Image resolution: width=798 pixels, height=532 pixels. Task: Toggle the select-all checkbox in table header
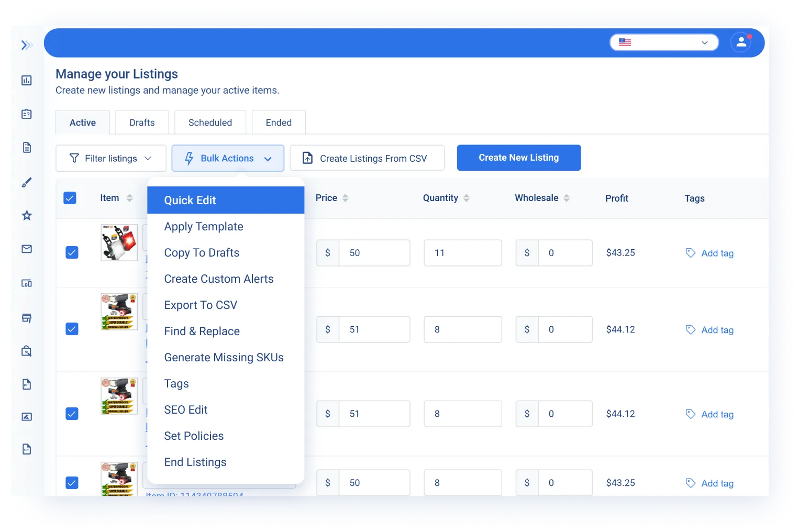click(70, 198)
